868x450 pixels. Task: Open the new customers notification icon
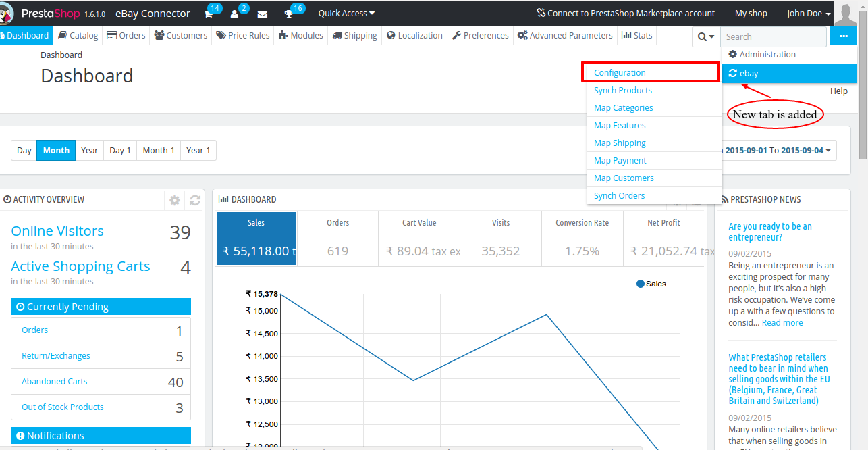click(235, 14)
